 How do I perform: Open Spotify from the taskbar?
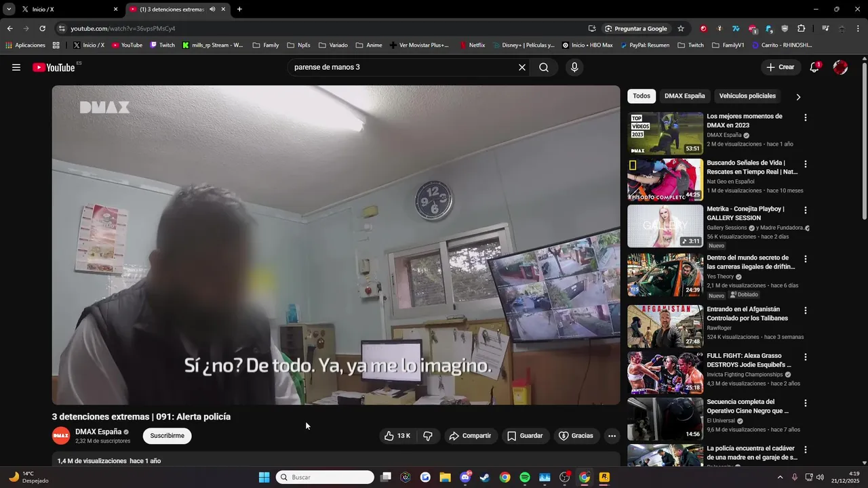pos(525,477)
